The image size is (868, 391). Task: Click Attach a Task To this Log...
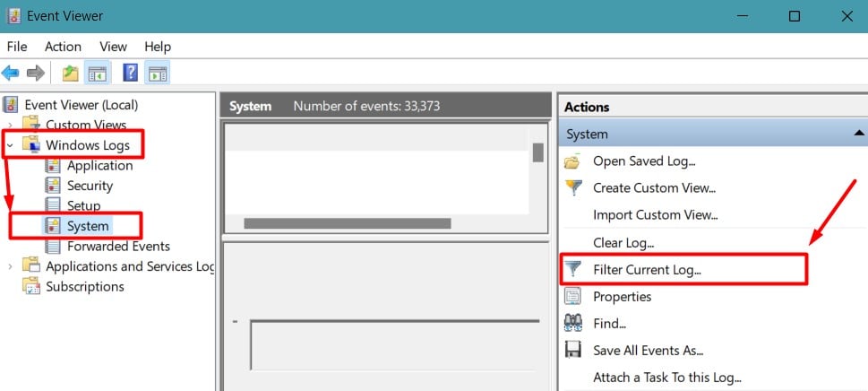click(667, 378)
